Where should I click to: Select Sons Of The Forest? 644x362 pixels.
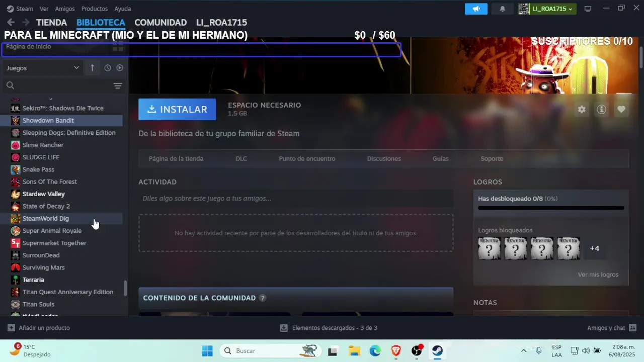[49, 182]
